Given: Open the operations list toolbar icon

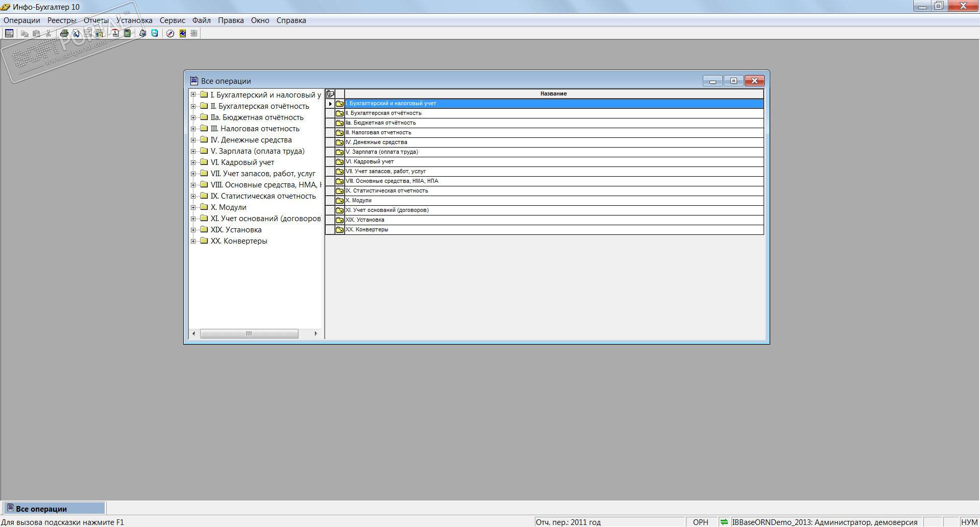Looking at the screenshot, I should [9, 33].
